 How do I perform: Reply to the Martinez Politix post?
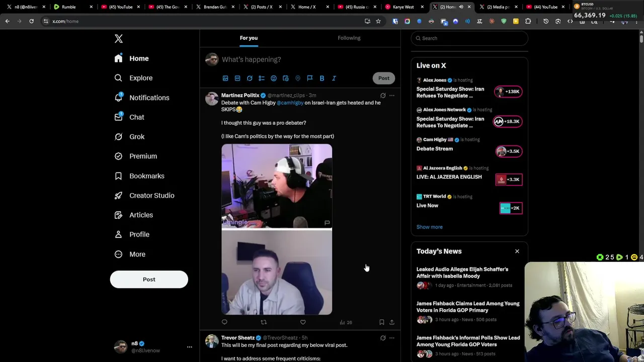[x=224, y=322]
